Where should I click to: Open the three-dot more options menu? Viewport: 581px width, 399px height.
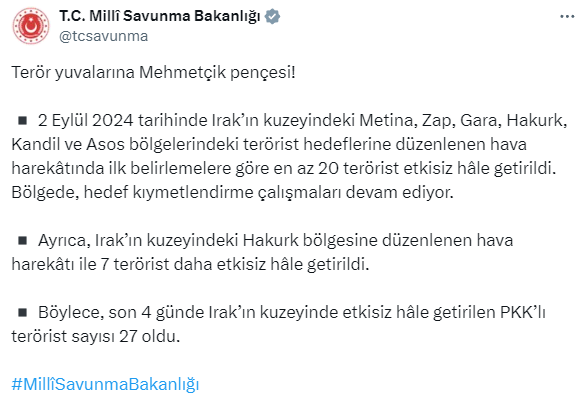pyautogui.click(x=567, y=17)
